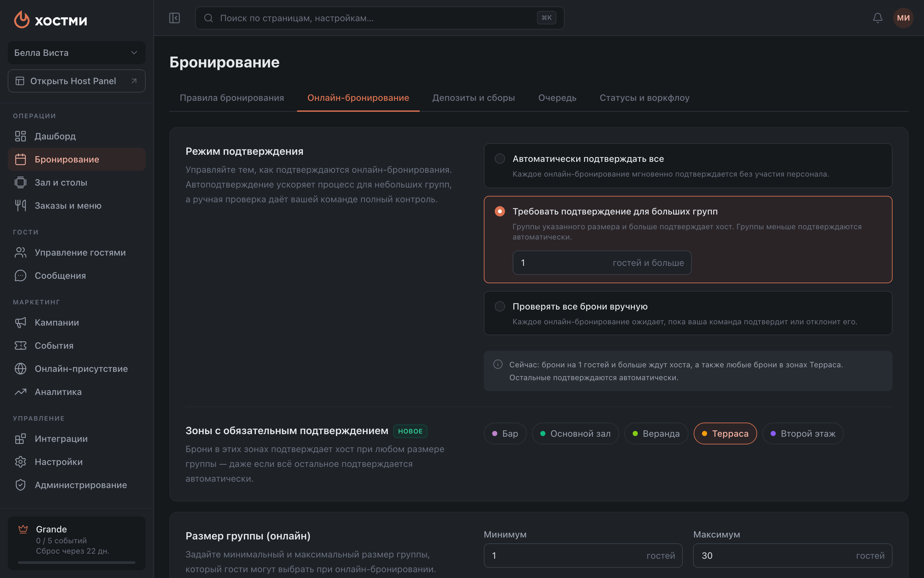
Task: Click the Минимум guests input field
Action: [583, 556]
